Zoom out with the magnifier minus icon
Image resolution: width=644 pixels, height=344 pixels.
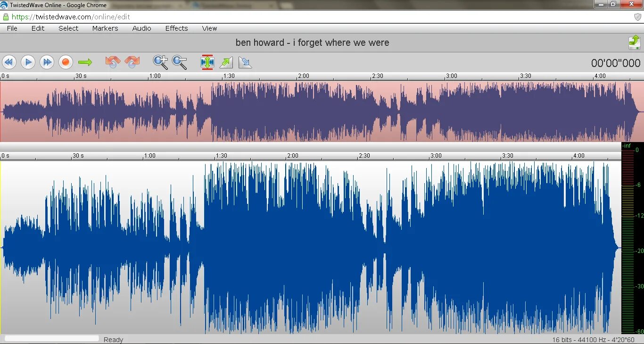180,62
